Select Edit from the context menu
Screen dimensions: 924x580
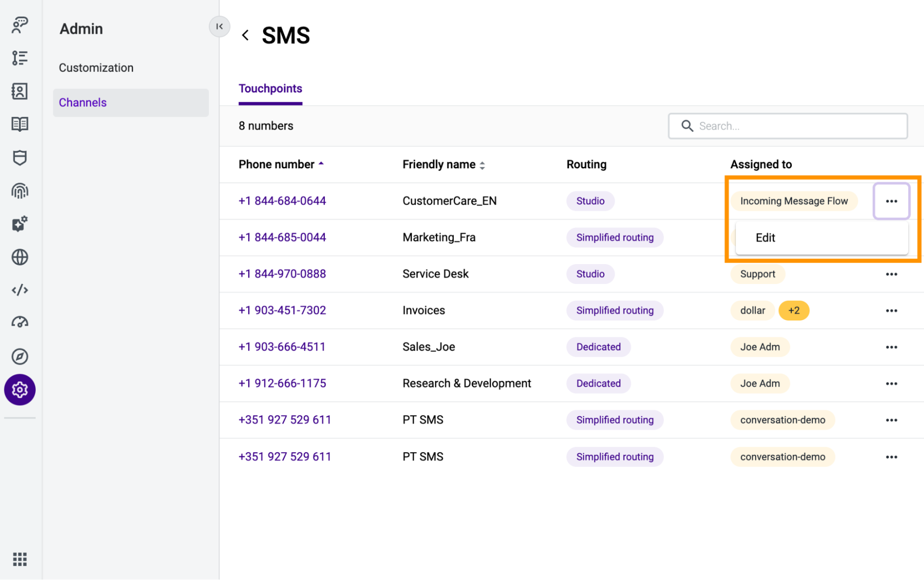coord(766,237)
